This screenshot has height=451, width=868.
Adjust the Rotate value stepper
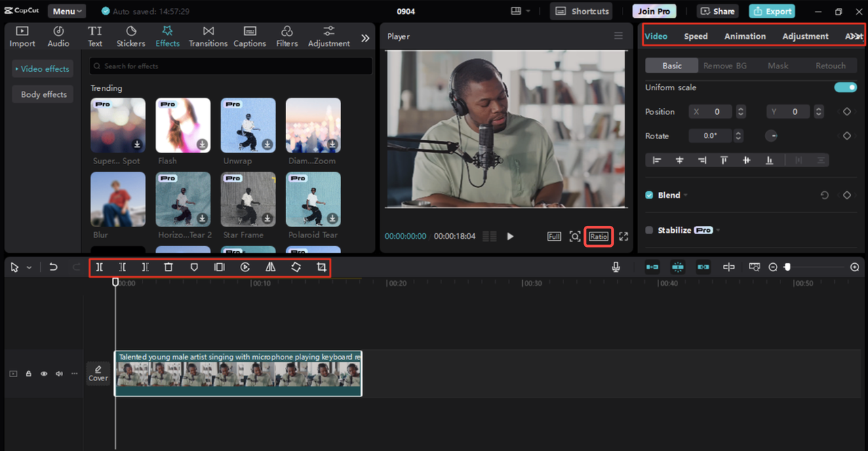(x=738, y=136)
